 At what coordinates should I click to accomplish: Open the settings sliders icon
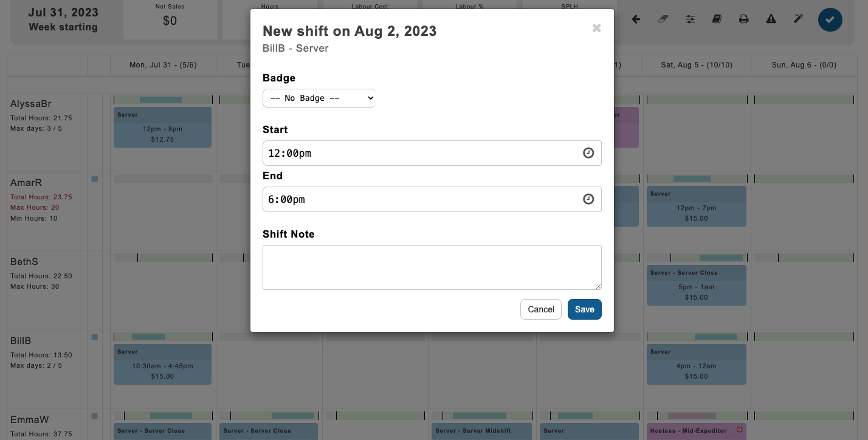click(690, 19)
